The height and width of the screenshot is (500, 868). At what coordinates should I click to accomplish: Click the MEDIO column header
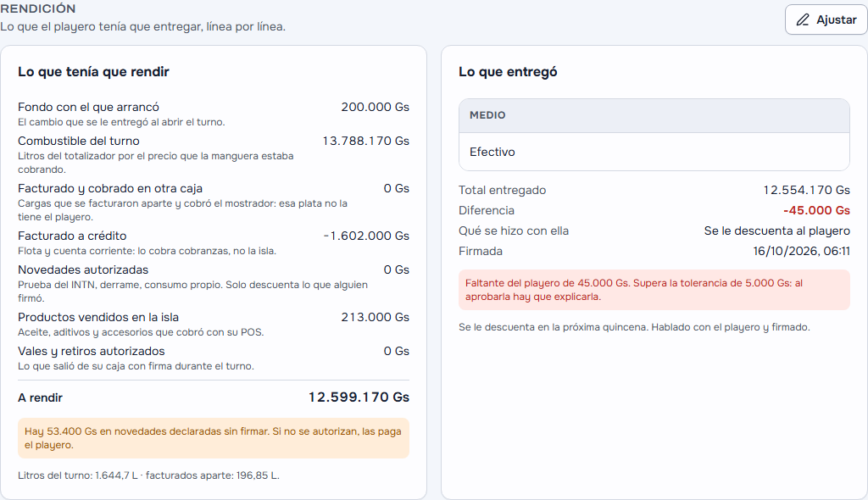(x=487, y=115)
